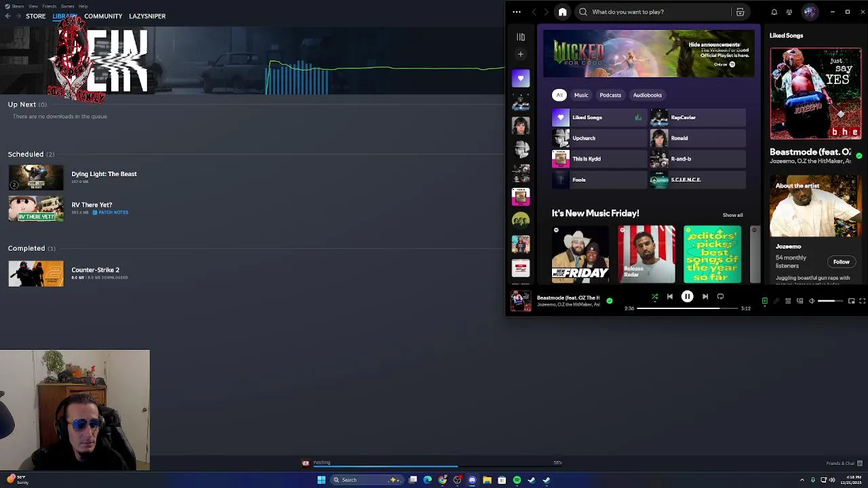Open Spotify Browse icon inside the search bar

click(740, 12)
